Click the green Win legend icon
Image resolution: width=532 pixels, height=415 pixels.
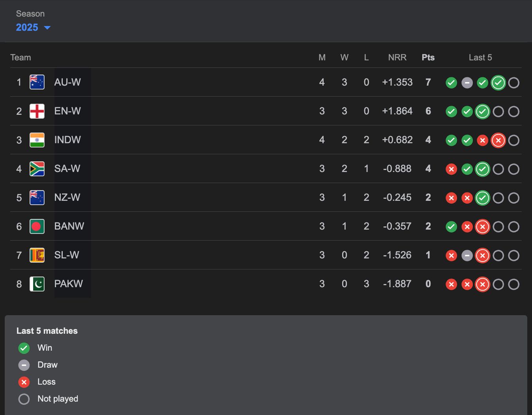point(24,348)
